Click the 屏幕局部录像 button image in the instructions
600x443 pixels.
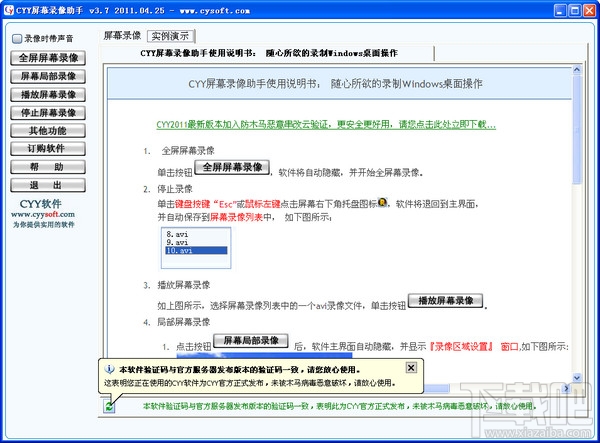coord(251,340)
